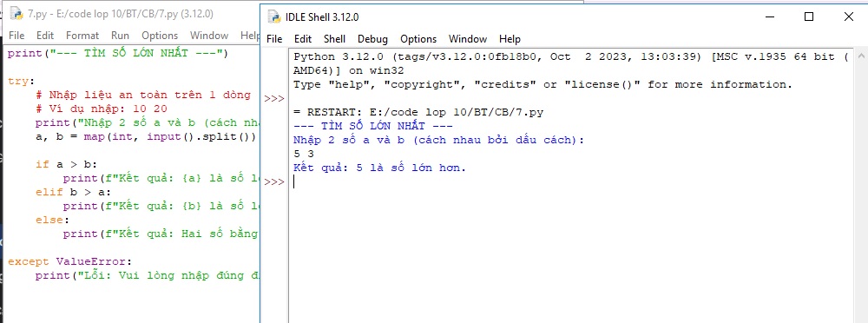The height and width of the screenshot is (323, 868).
Task: Open Edit menu in IDLE Shell
Action: pyautogui.click(x=303, y=39)
